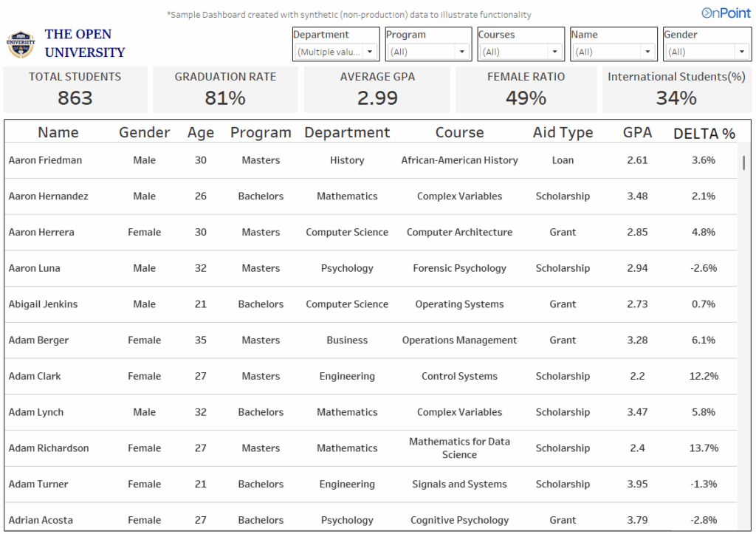This screenshot has height=534, width=756.
Task: Select the Aaron Friedman row name
Action: tap(45, 160)
